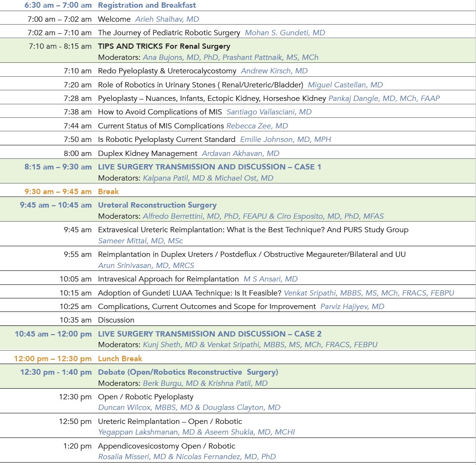Click Adoption of Gundeti LUAA Technique title
The height and width of the screenshot is (465, 476).
pos(190,293)
